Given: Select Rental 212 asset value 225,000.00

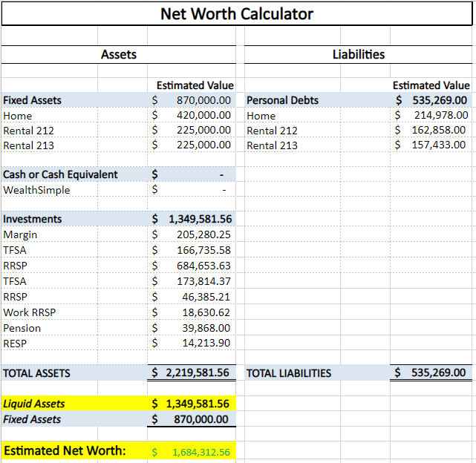Looking at the screenshot, I should 192,130.
